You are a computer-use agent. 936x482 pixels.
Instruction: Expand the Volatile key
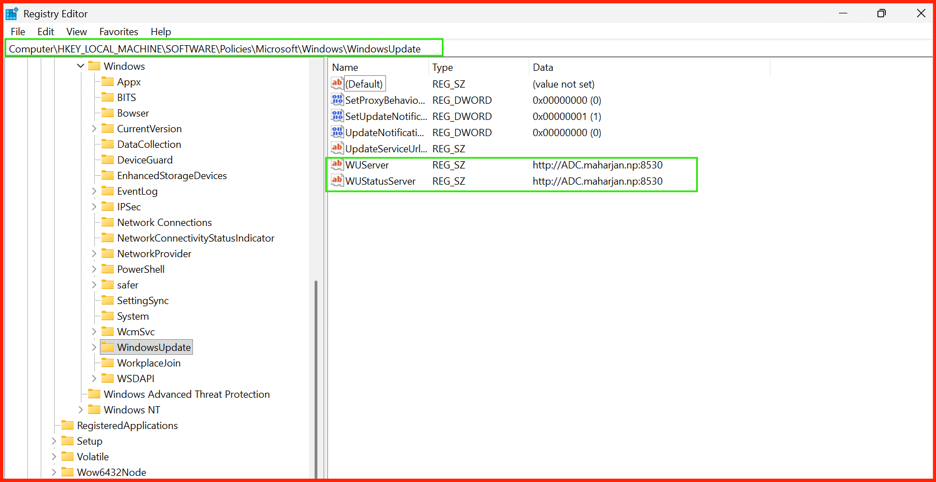point(54,456)
